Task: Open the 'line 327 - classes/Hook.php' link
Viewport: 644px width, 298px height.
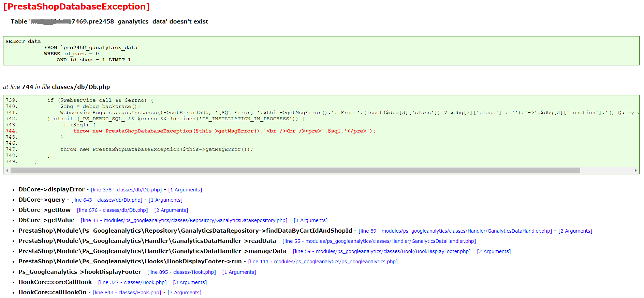Action: tap(132, 282)
